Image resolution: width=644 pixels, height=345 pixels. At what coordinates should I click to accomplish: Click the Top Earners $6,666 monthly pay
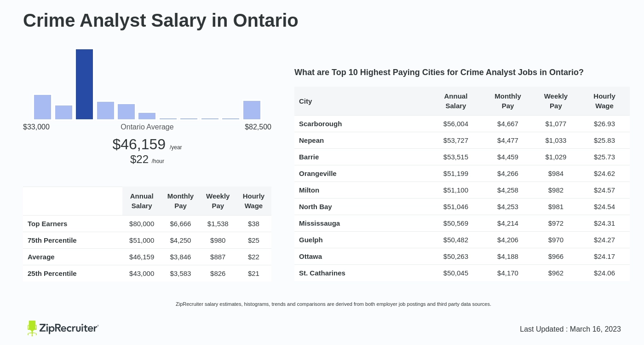pyautogui.click(x=180, y=223)
